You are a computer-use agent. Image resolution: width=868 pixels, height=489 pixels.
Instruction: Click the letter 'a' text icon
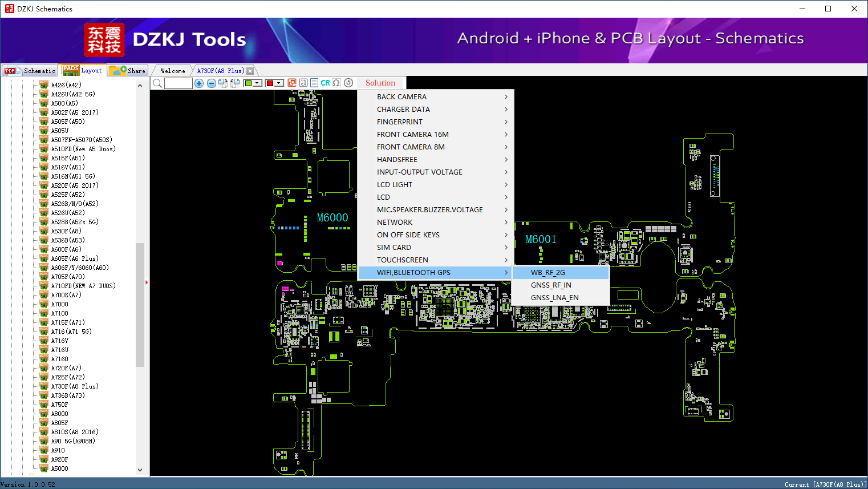(303, 83)
